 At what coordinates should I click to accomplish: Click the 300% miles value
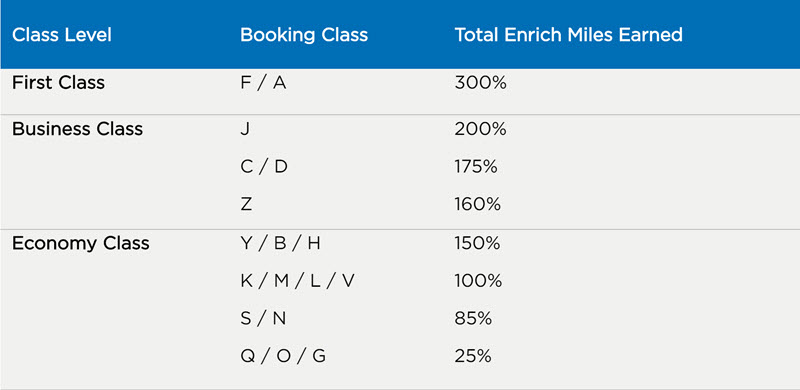pyautogui.click(x=481, y=83)
